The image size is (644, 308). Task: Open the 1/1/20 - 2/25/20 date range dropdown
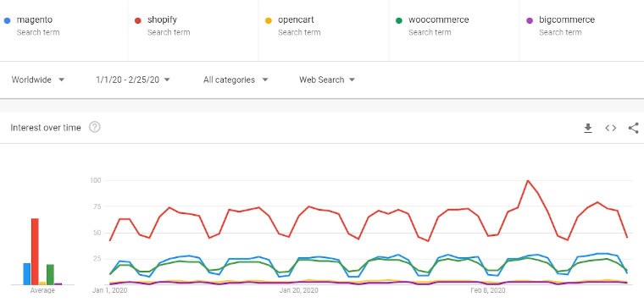pos(133,80)
